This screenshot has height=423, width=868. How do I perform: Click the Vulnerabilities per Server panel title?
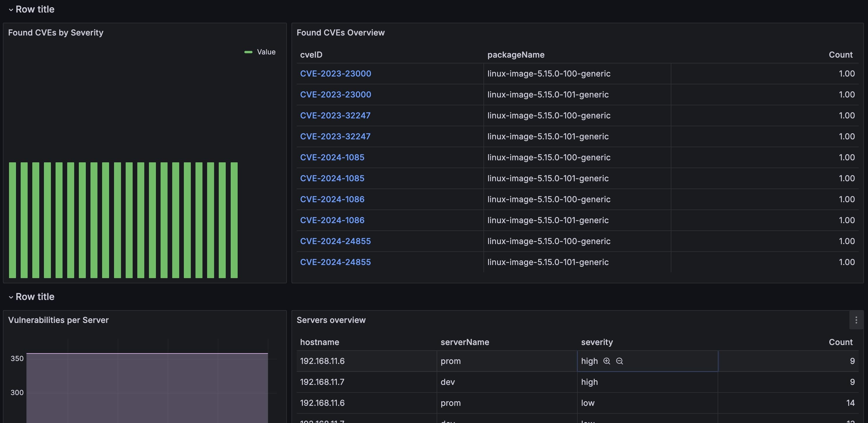click(58, 320)
